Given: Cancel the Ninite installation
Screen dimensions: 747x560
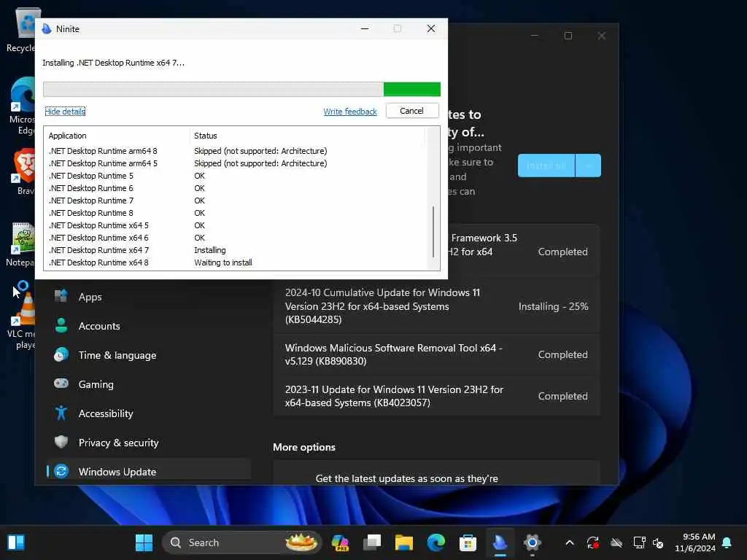Looking at the screenshot, I should (411, 111).
